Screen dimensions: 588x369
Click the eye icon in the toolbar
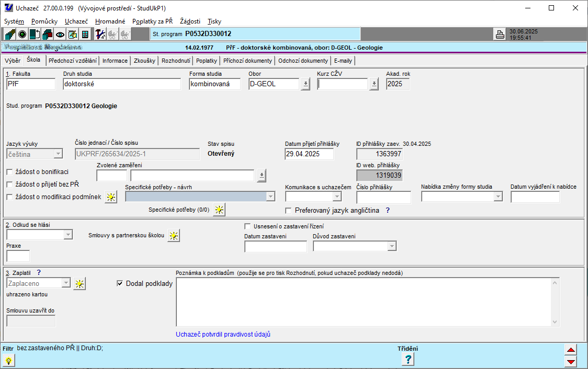(x=61, y=34)
